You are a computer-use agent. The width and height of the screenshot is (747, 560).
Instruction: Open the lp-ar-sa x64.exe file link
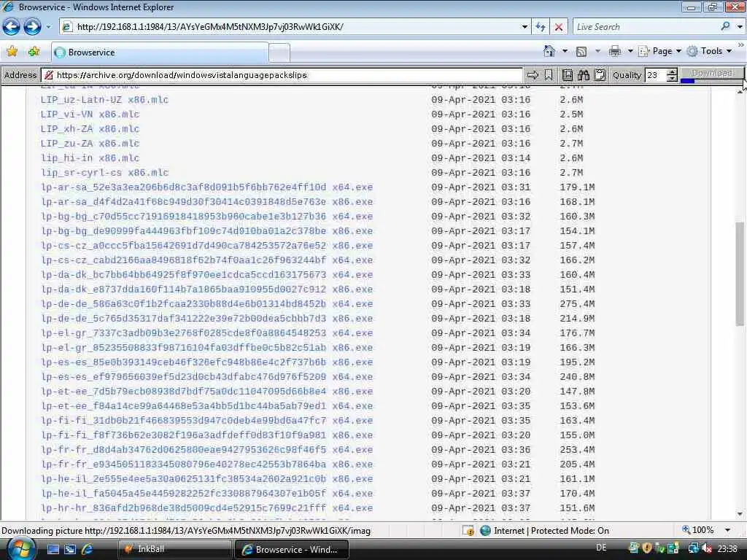(206, 187)
